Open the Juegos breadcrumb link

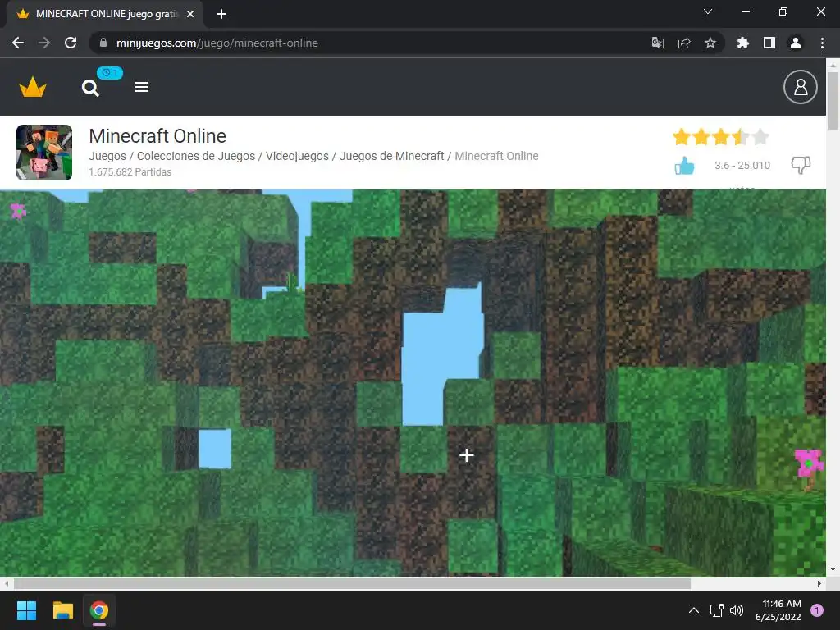point(107,156)
